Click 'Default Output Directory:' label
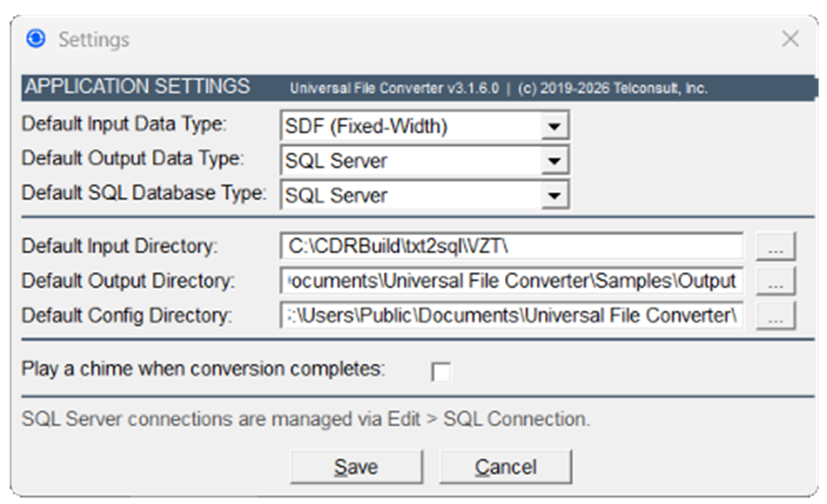 [128, 280]
